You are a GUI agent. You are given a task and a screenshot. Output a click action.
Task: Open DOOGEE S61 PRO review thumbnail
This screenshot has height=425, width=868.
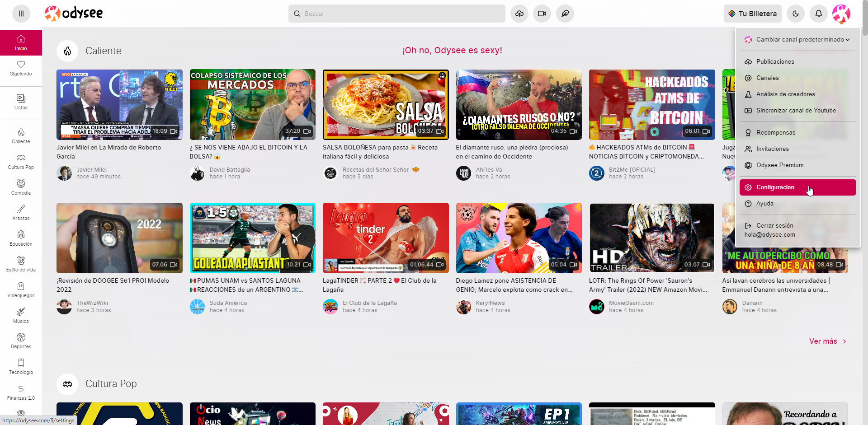tap(119, 238)
